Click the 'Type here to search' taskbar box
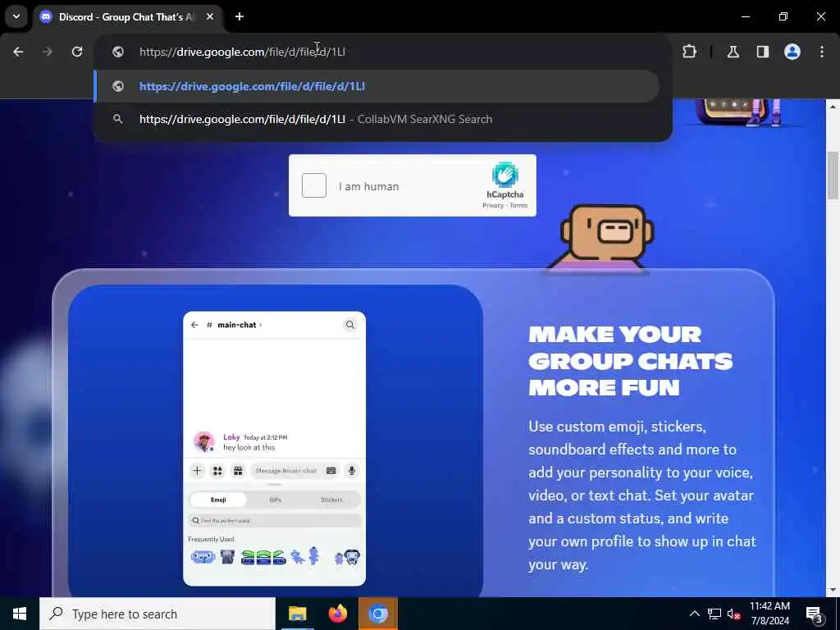 [157, 614]
